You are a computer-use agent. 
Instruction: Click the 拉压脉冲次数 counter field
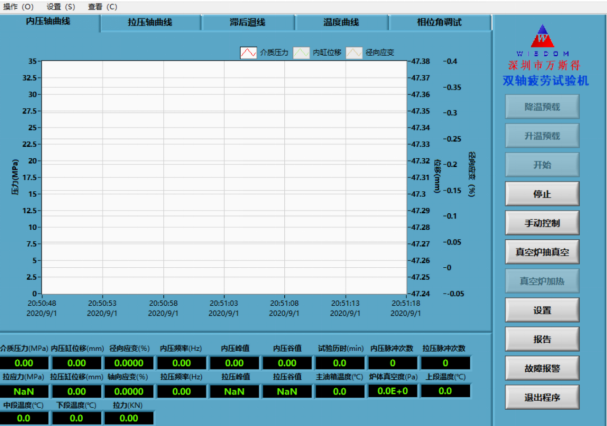pyautogui.click(x=445, y=363)
